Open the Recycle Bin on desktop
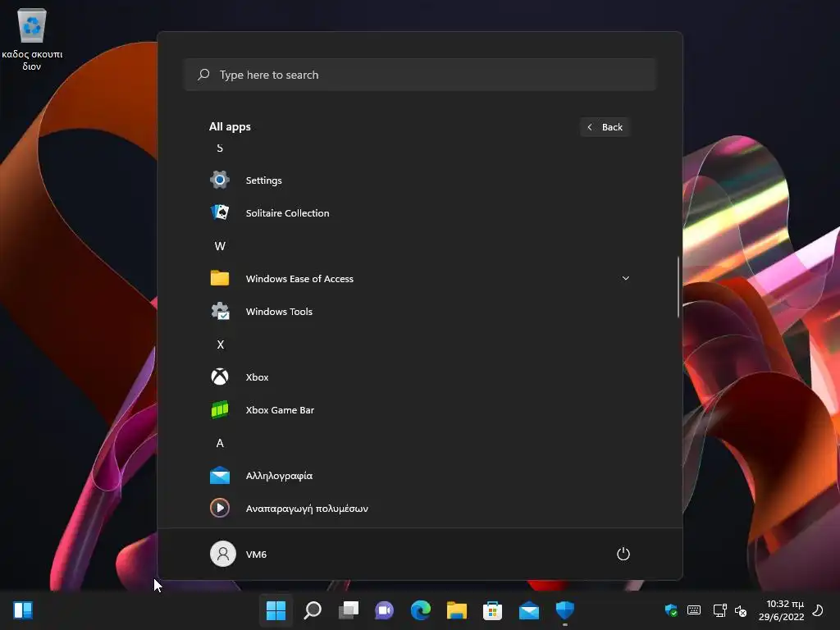 pos(32,39)
